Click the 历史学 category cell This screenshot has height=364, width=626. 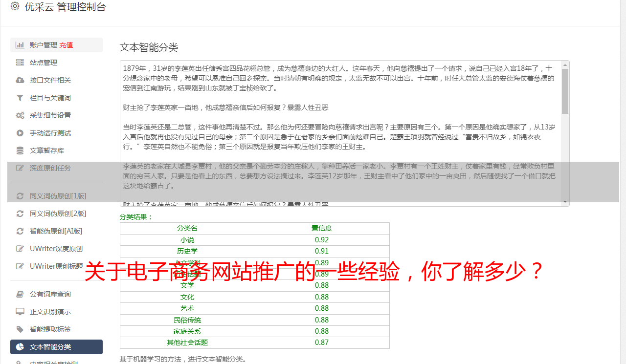(x=187, y=251)
